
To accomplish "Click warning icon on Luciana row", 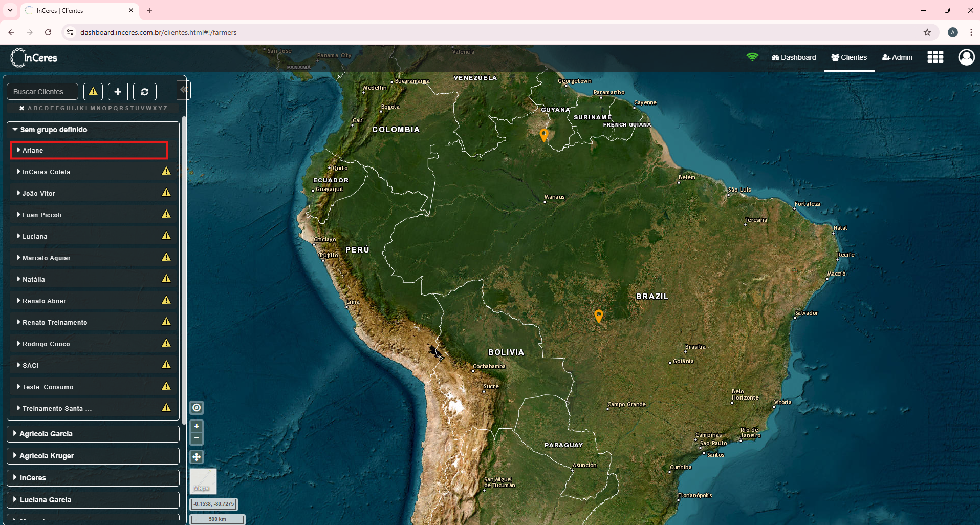I will [x=166, y=236].
